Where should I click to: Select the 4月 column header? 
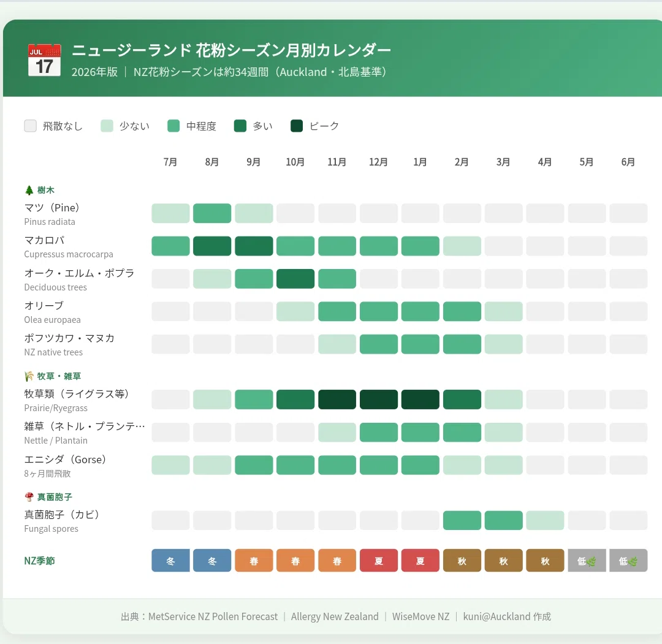[545, 162]
